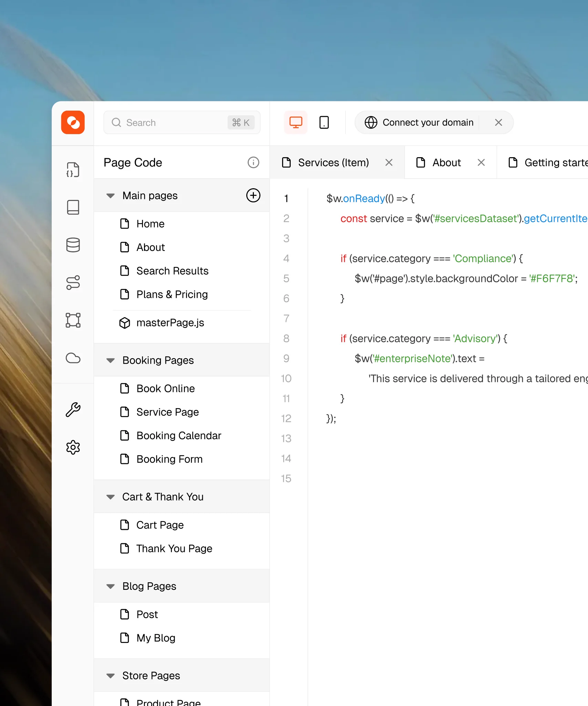Open the database collections sidebar icon
The image size is (588, 706).
[73, 245]
